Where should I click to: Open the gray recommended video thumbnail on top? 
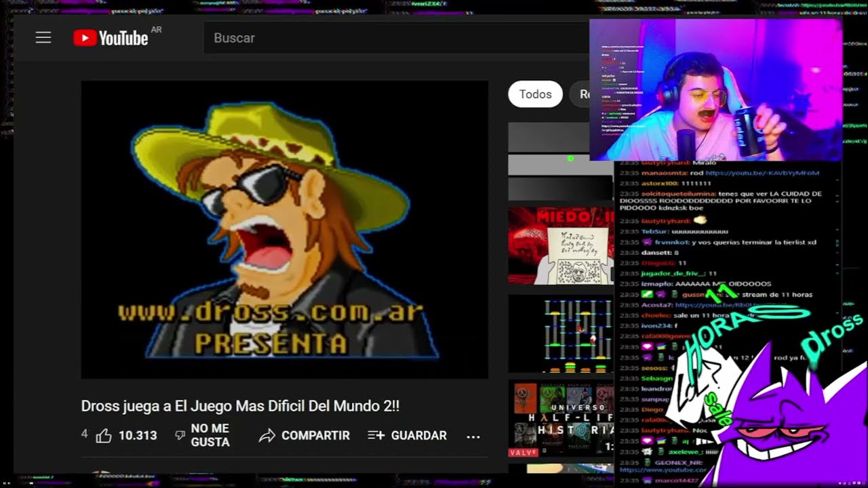561,161
